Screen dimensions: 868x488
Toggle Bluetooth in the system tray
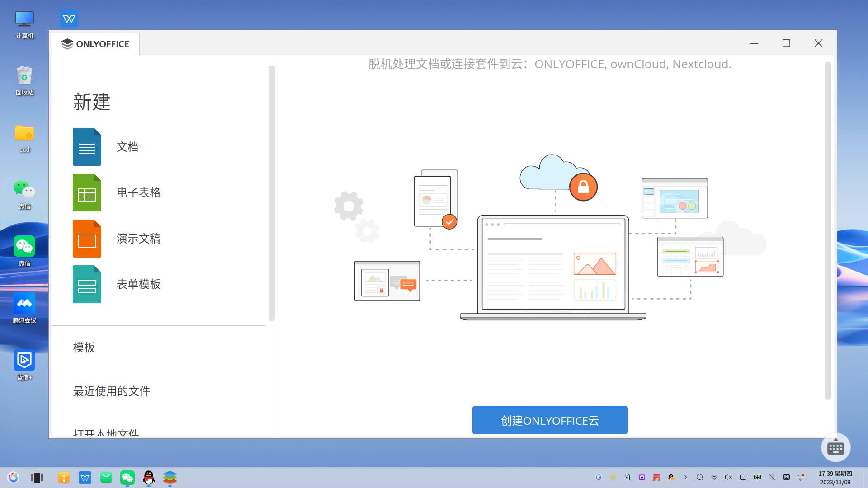772,477
